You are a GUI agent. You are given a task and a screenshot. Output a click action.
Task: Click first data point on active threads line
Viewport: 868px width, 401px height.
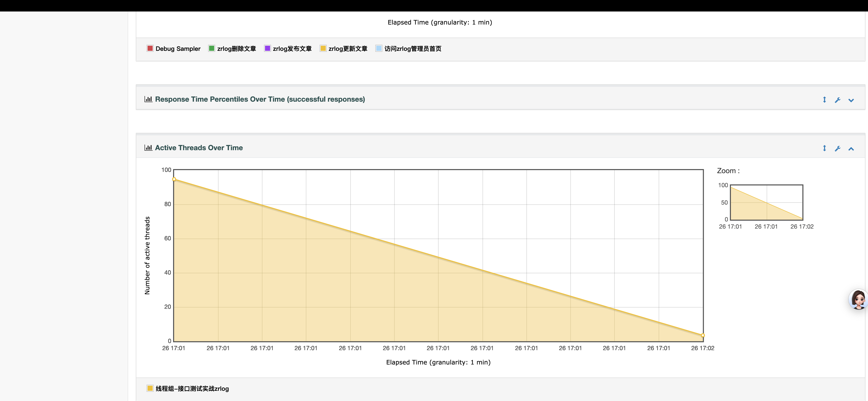[174, 179]
